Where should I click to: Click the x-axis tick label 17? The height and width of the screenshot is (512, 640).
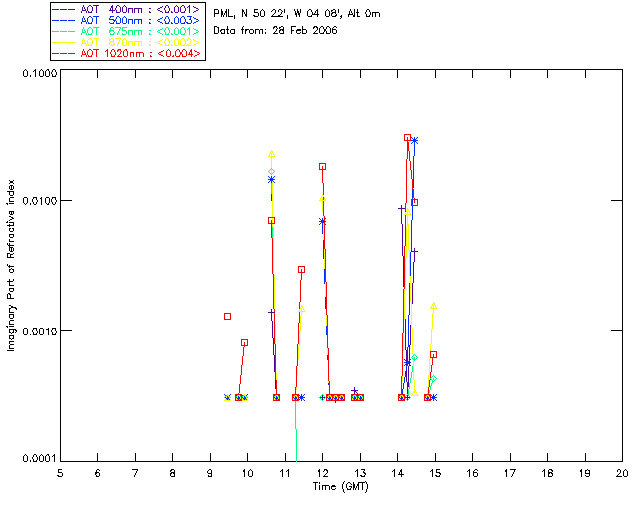(x=510, y=473)
